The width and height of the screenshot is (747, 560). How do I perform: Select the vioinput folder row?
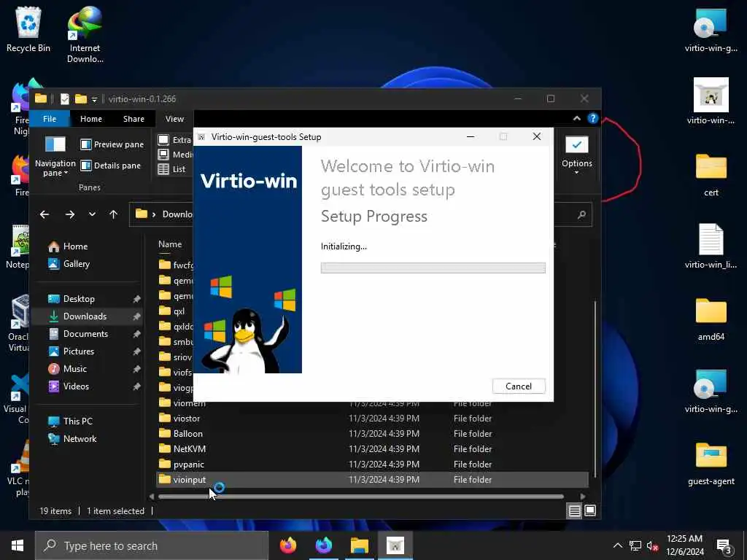[x=373, y=480]
